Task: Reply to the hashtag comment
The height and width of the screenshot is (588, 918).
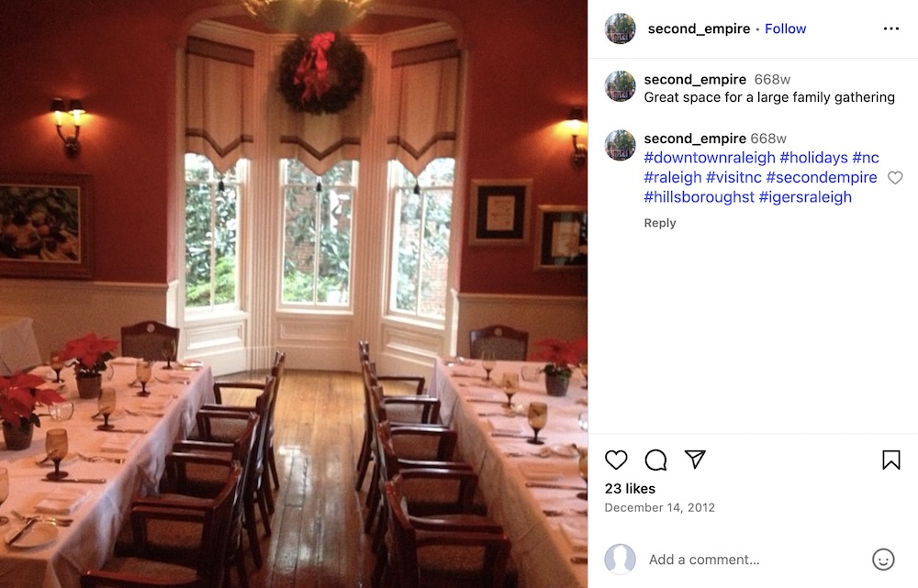Action: (660, 223)
